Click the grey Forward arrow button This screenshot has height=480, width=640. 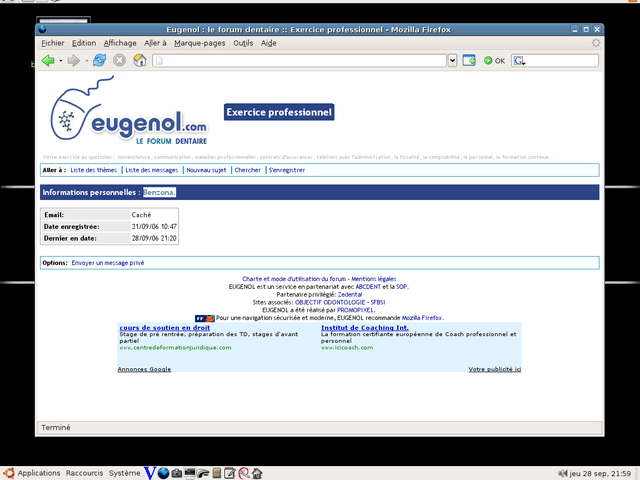(x=73, y=61)
